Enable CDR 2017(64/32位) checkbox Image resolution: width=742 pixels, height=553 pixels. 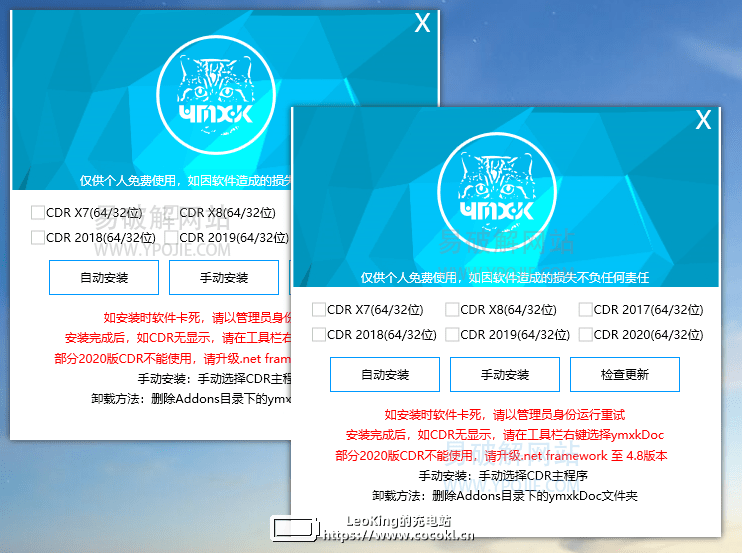click(x=586, y=310)
